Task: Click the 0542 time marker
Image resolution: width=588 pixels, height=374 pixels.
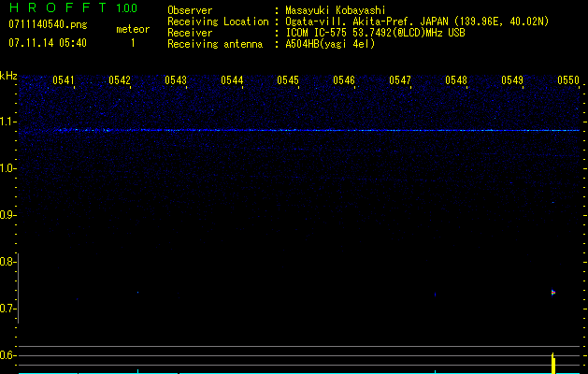Action: (120, 80)
